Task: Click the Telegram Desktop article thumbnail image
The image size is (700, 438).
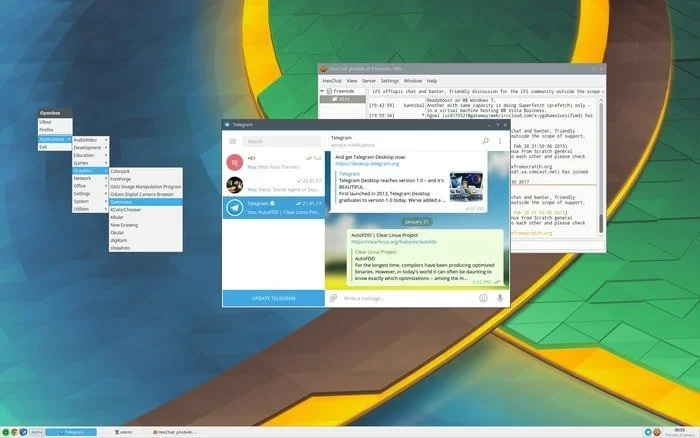Action: [465, 184]
